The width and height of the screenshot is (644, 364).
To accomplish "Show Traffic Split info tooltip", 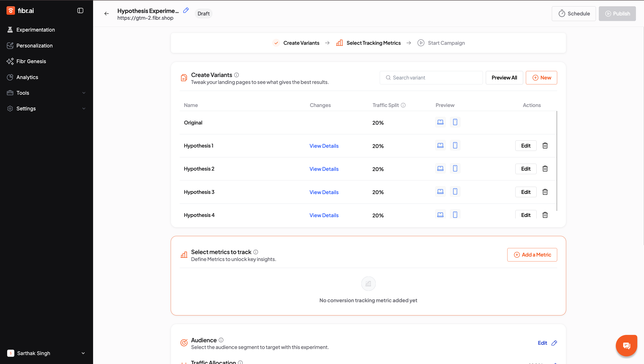I will pyautogui.click(x=403, y=105).
